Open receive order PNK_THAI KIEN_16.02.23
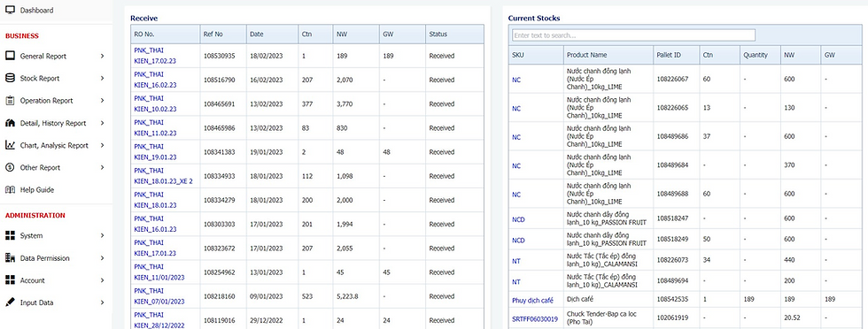Screen dimensions: 868x329 [155, 80]
